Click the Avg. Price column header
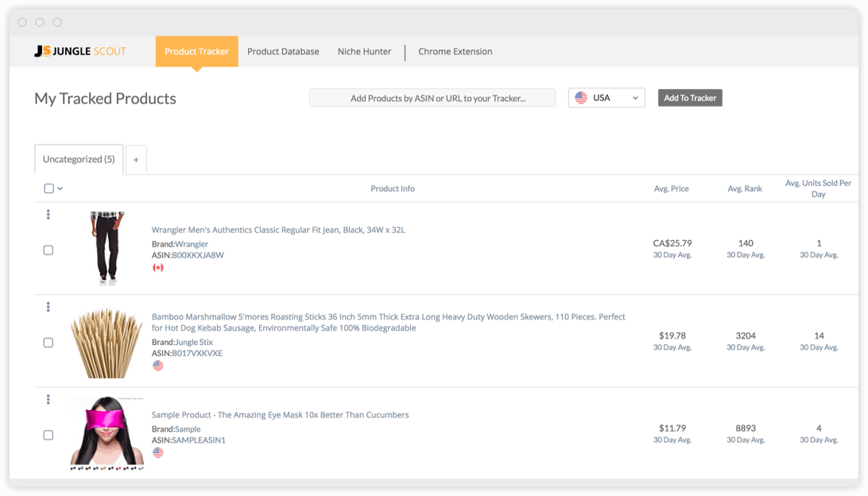The height and width of the screenshot is (496, 868). tap(672, 188)
